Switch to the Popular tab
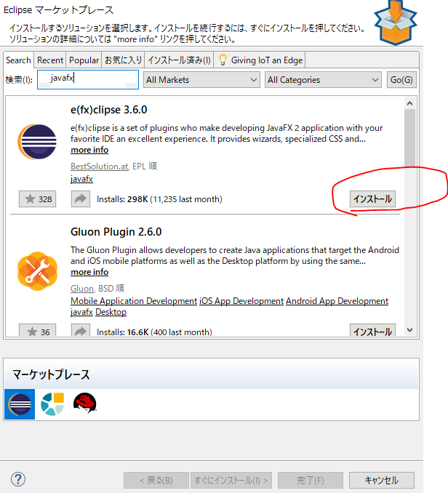The height and width of the screenshot is (493, 448). pyautogui.click(x=84, y=60)
